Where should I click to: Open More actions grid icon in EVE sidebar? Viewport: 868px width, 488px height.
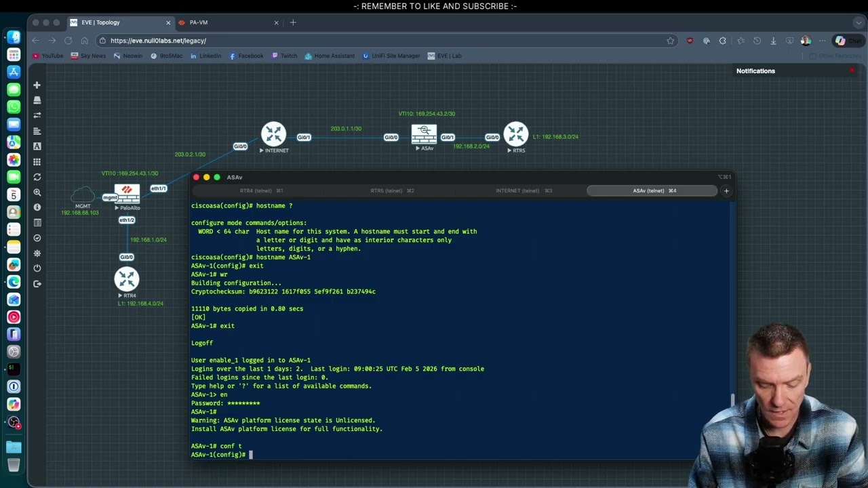[x=37, y=162]
